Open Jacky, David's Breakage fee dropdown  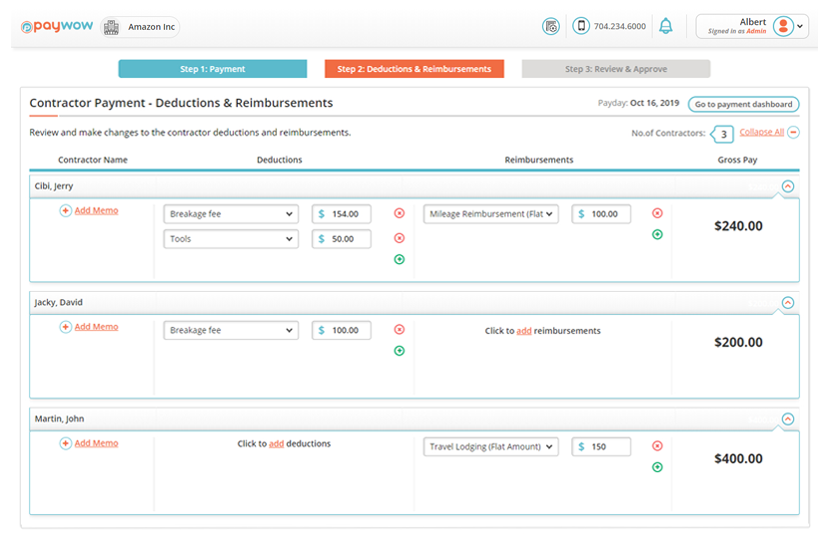[x=231, y=330]
